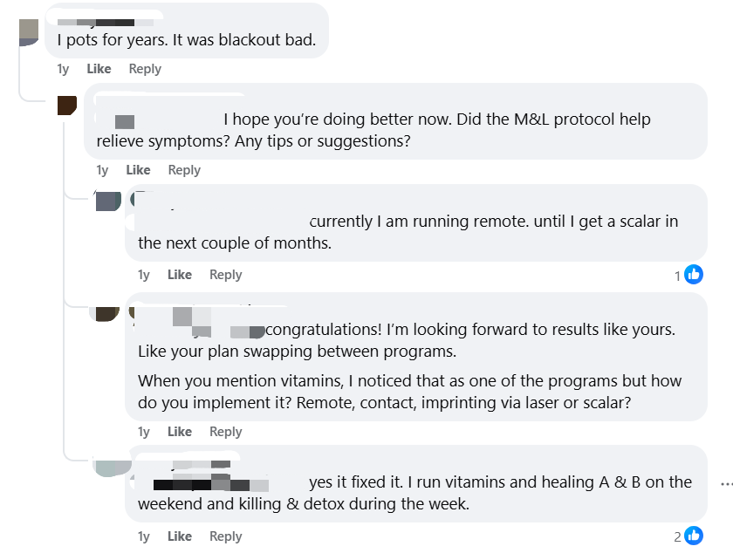Reply to the 'blackout bad' comment
This screenshot has height=560, width=733.
tap(145, 69)
